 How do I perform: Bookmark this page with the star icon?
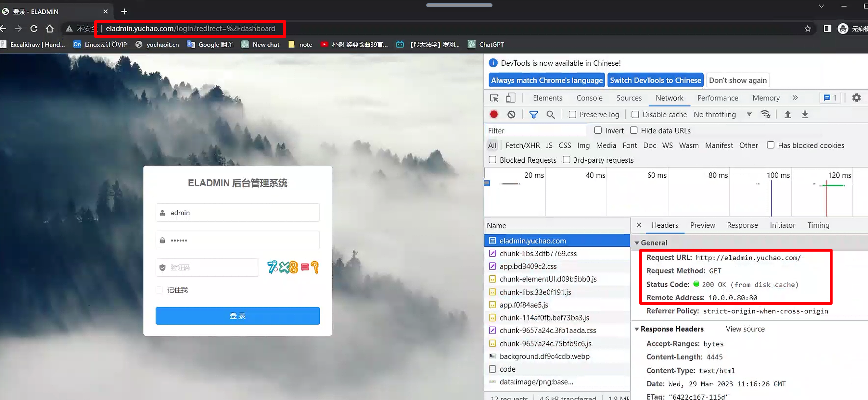(807, 29)
